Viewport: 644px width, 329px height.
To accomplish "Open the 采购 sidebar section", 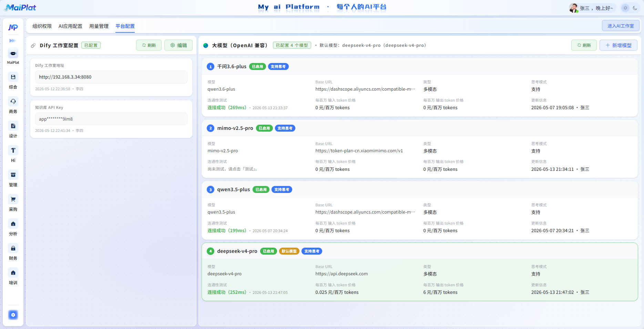I will 13,203.
